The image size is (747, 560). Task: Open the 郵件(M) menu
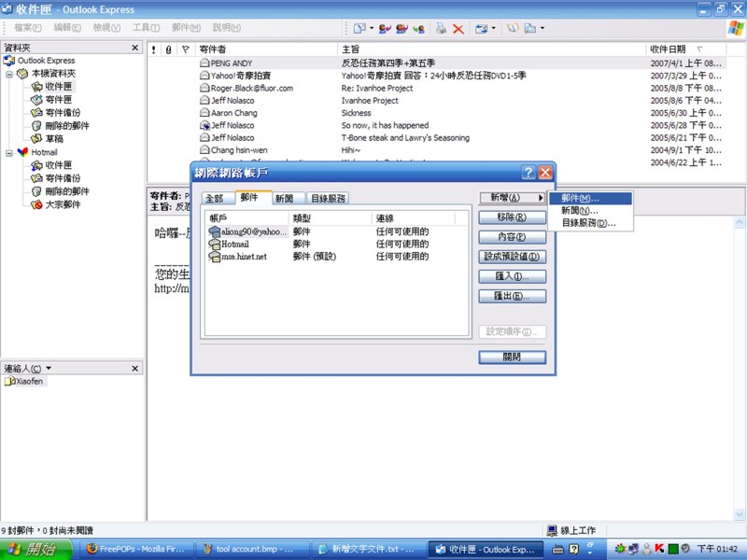tap(186, 28)
